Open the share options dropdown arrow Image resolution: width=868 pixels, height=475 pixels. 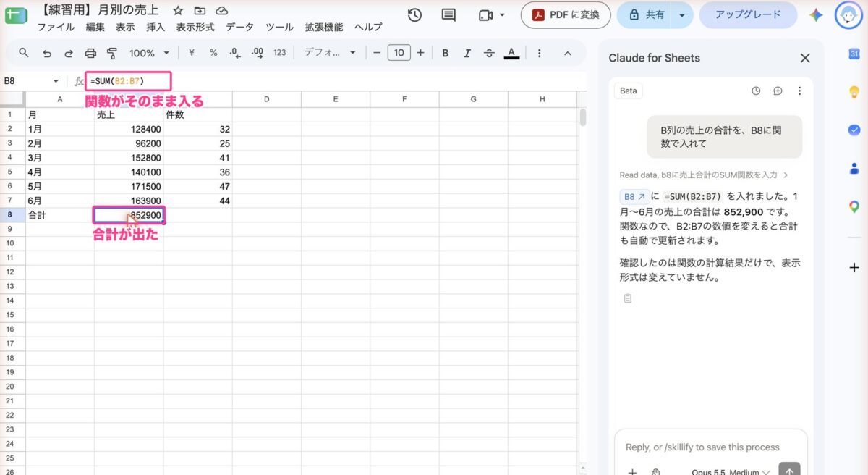(681, 15)
